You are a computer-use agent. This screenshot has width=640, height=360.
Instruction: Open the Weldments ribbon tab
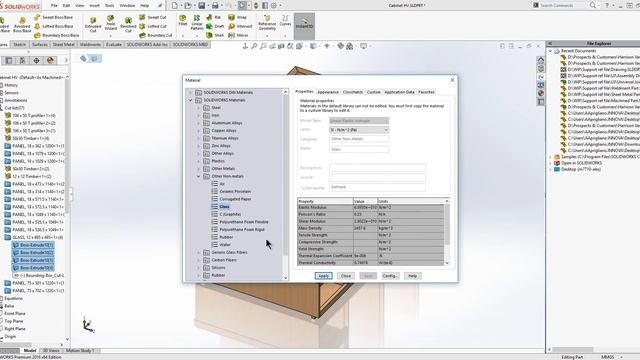90,44
